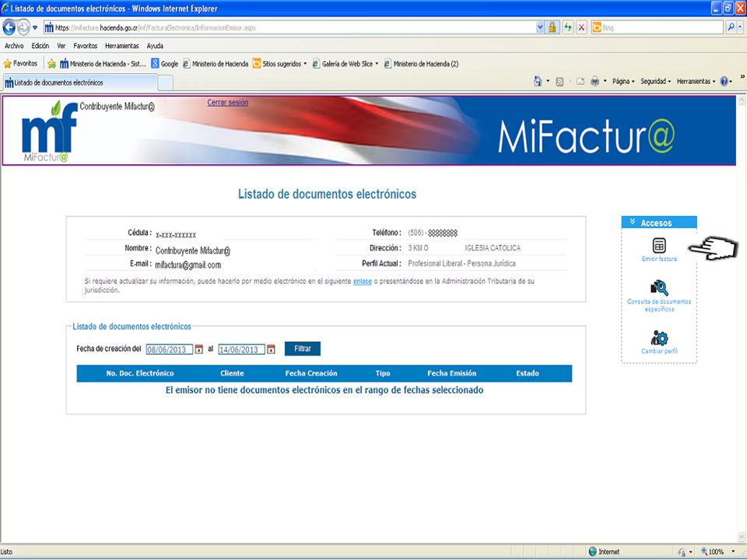Screen dimensions: 747x560
Task: Click the Emitir factura icon
Action: (x=659, y=246)
